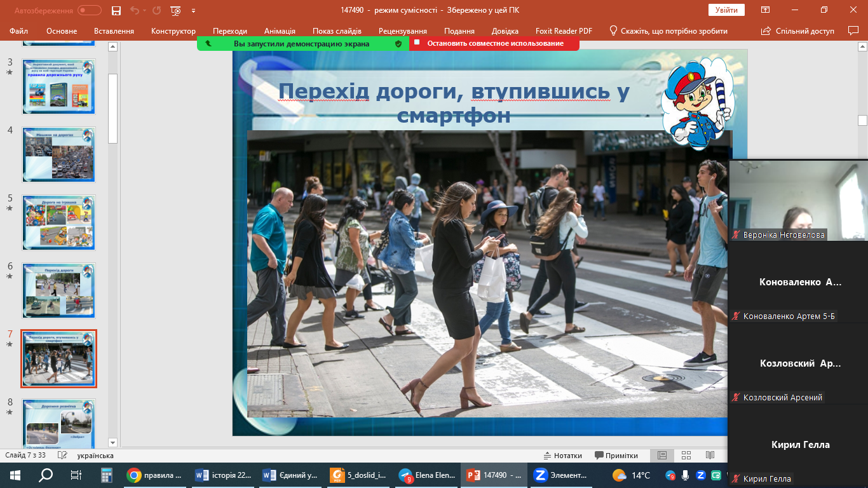
Task: Select the Анімація tab
Action: coord(280,31)
